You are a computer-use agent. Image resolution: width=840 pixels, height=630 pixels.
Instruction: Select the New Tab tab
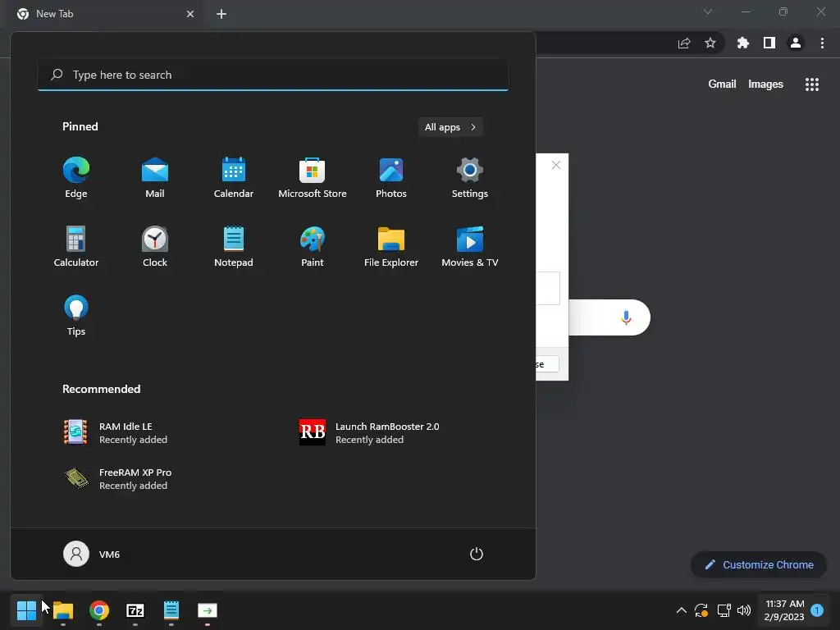106,14
